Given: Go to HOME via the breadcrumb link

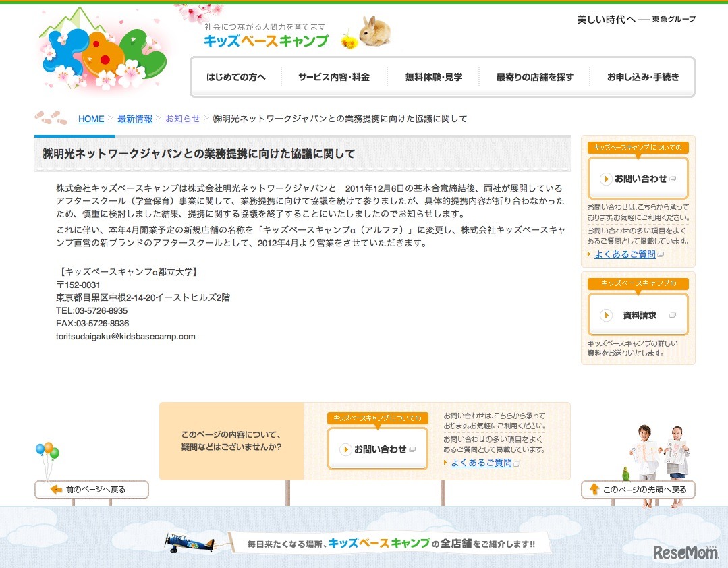Looking at the screenshot, I should [91, 119].
